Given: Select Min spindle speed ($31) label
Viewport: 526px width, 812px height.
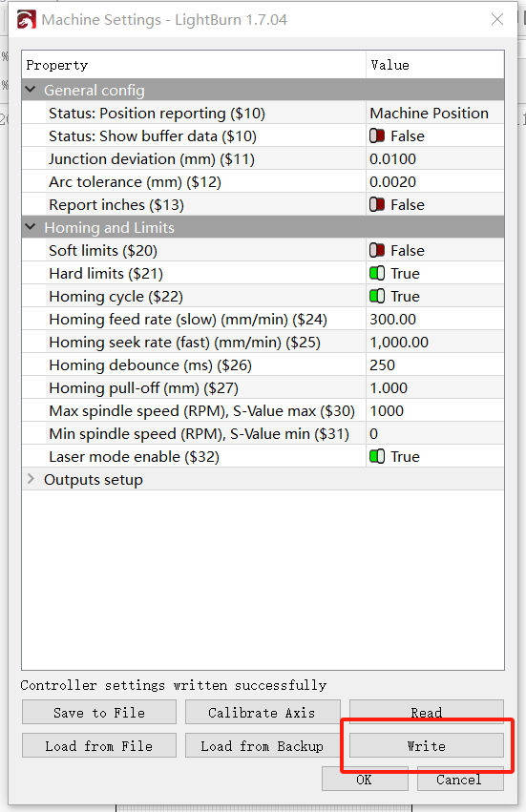Looking at the screenshot, I should point(199,434).
